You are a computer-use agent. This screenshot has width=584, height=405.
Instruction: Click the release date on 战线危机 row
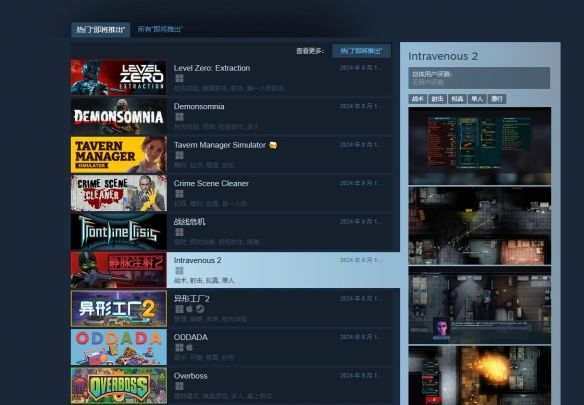pos(361,222)
